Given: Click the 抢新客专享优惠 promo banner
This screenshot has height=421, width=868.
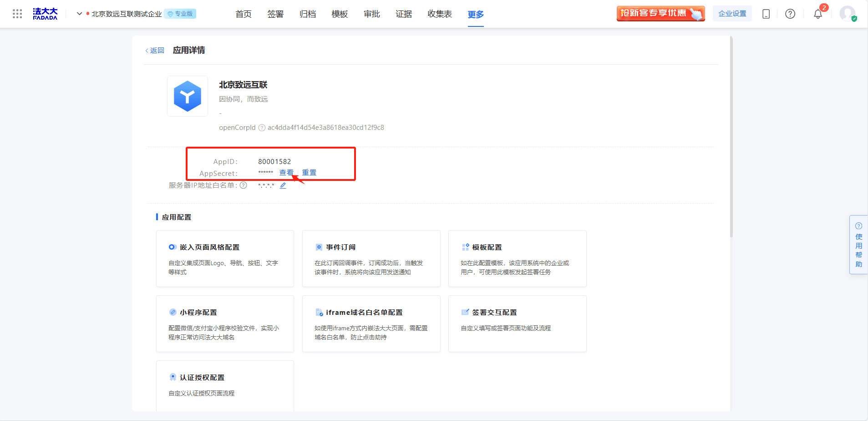Looking at the screenshot, I should click(x=661, y=14).
